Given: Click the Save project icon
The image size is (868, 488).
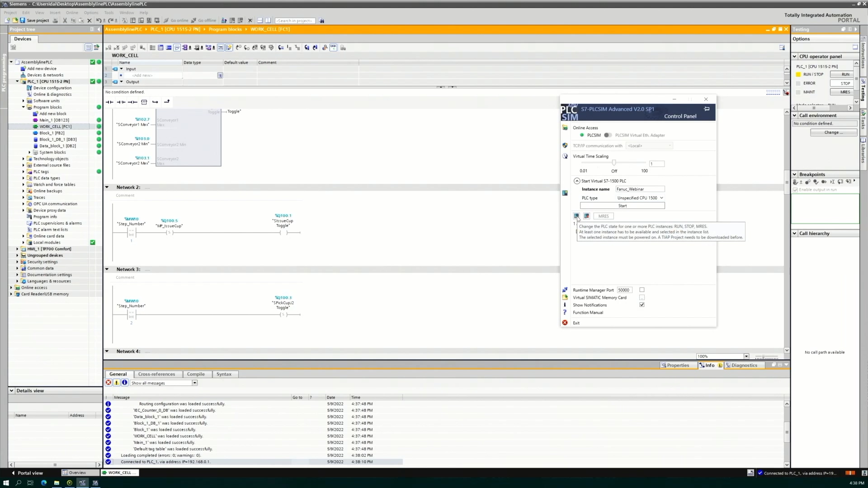Looking at the screenshot, I should (x=23, y=20).
